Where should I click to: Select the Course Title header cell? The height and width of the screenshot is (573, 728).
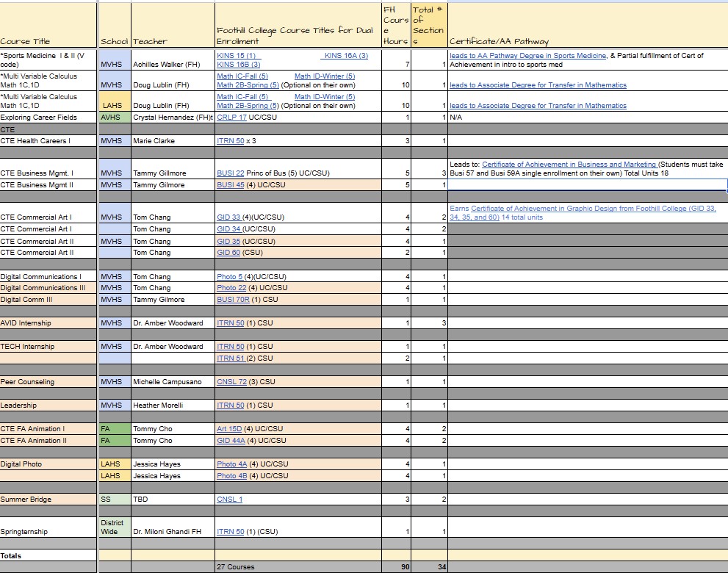48,26
